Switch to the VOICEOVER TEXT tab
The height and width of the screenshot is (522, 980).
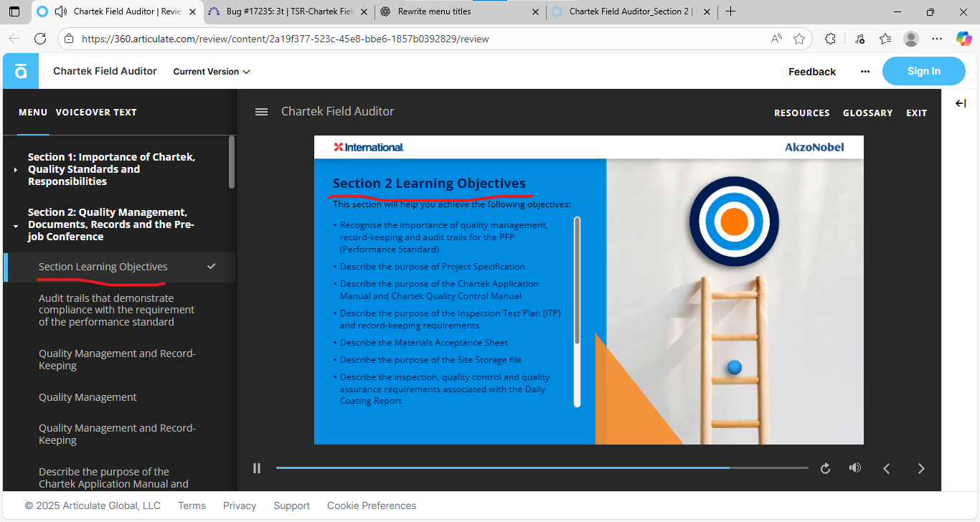[x=95, y=112]
